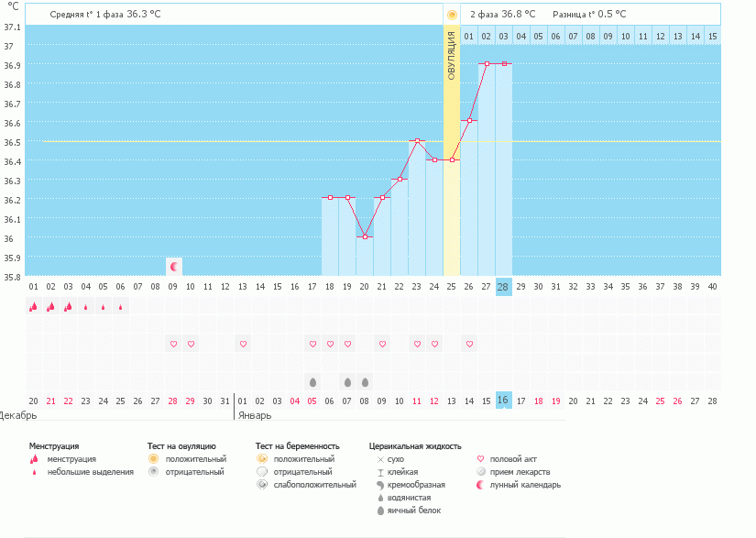
Task: Click the cervical fluid icon on day 20
Action: pos(365,381)
